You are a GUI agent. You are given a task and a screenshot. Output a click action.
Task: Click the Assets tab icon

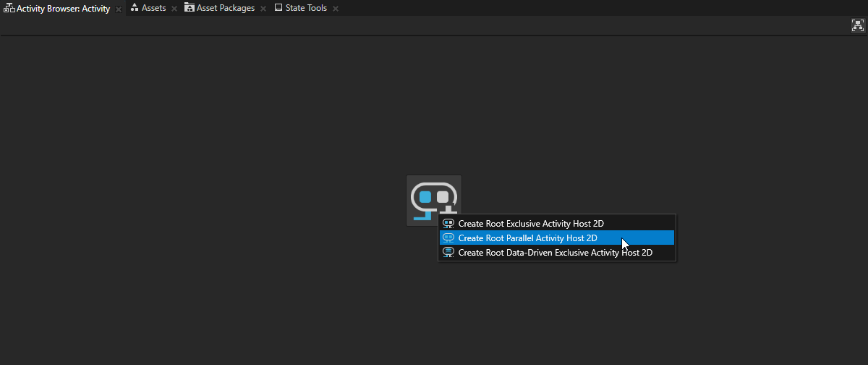pyautogui.click(x=135, y=8)
